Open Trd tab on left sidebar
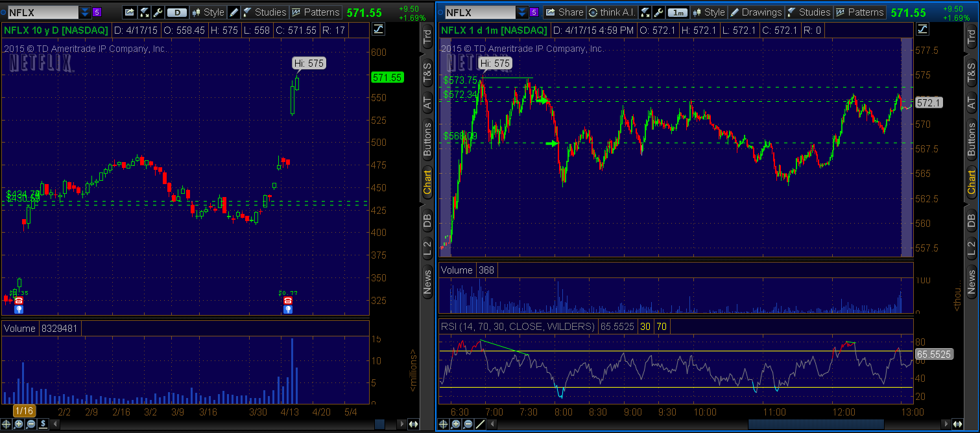 [x=427, y=37]
